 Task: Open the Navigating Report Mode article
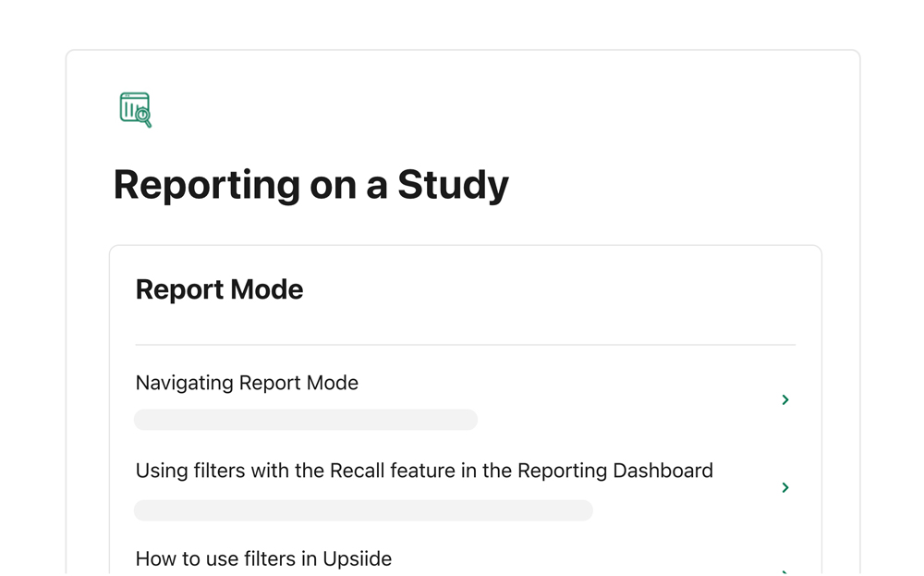[x=247, y=383]
